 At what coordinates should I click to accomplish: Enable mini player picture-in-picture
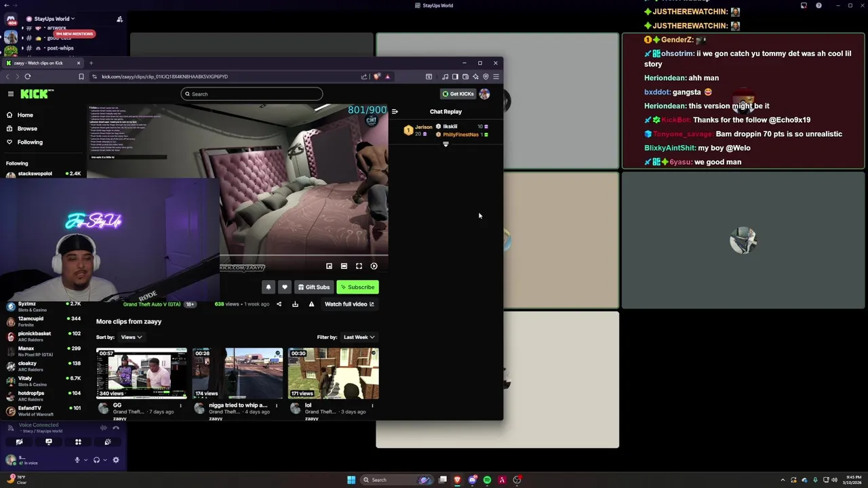(329, 266)
